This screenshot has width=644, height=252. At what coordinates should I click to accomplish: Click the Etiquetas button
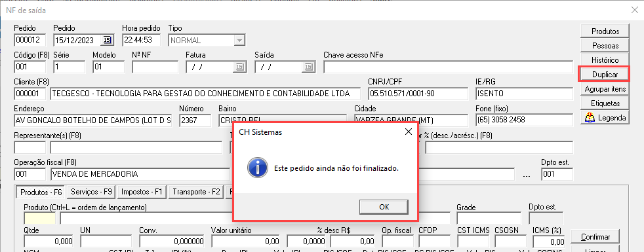coord(605,103)
